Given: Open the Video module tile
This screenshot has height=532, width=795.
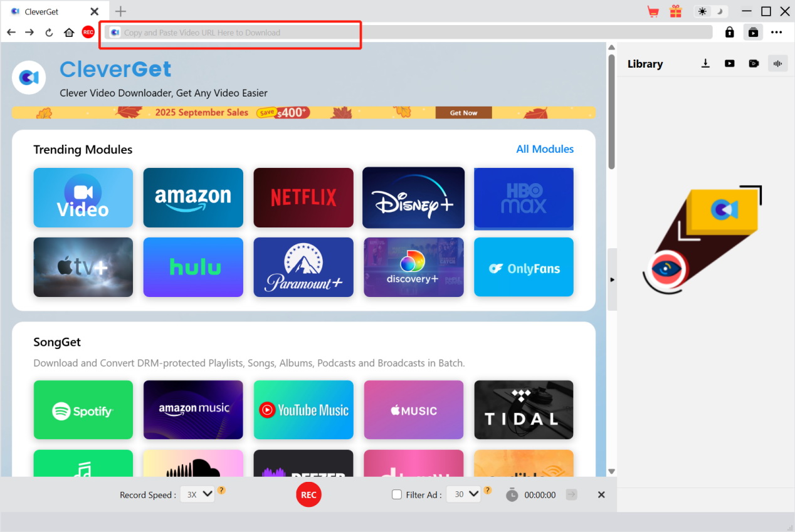Looking at the screenshot, I should [83, 197].
